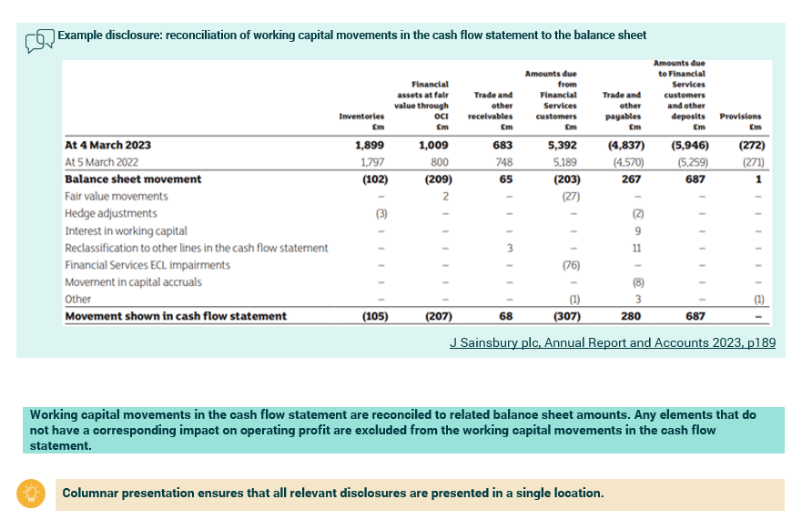
Task: Select the (207) cash flow movement value
Action: point(439,316)
